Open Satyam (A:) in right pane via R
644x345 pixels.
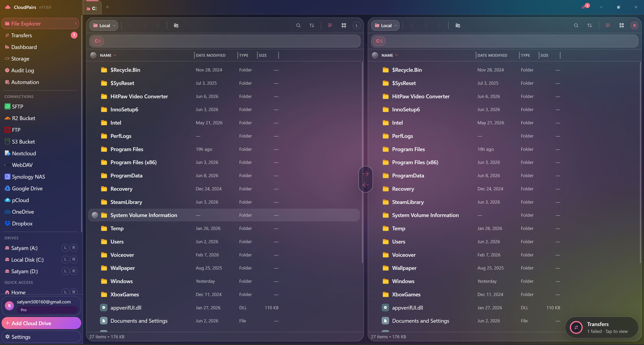point(74,248)
